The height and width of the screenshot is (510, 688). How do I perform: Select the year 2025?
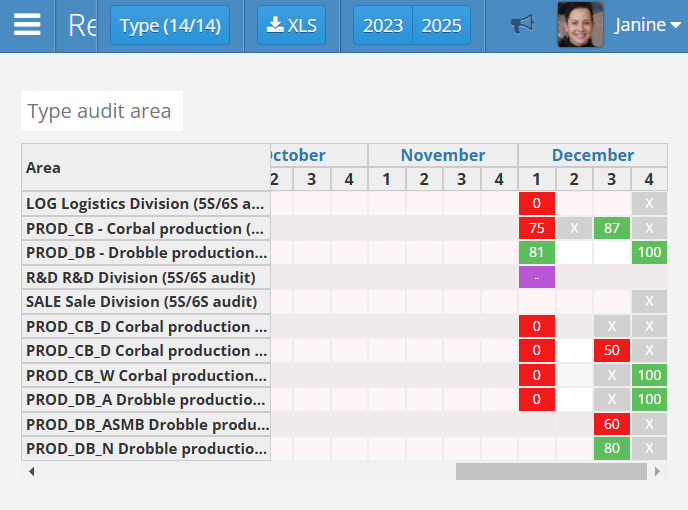[x=441, y=25]
